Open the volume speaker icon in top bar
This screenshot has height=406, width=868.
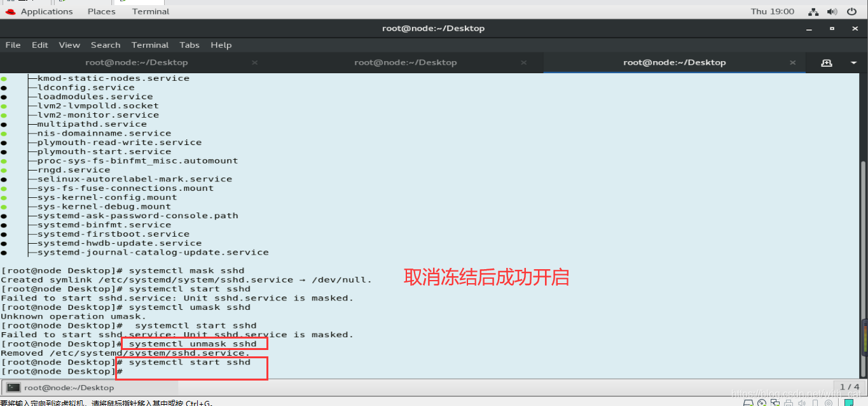(832, 11)
